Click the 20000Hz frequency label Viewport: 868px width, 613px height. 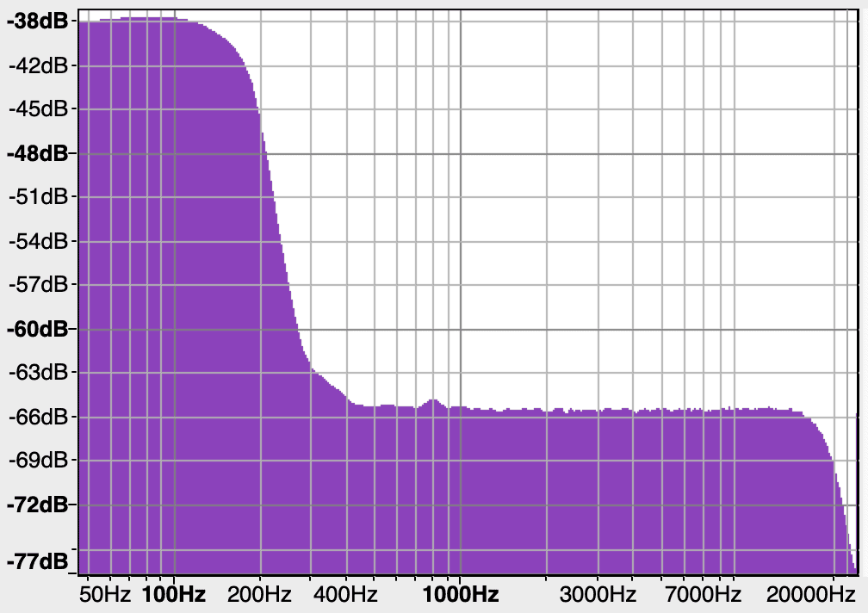pyautogui.click(x=811, y=595)
